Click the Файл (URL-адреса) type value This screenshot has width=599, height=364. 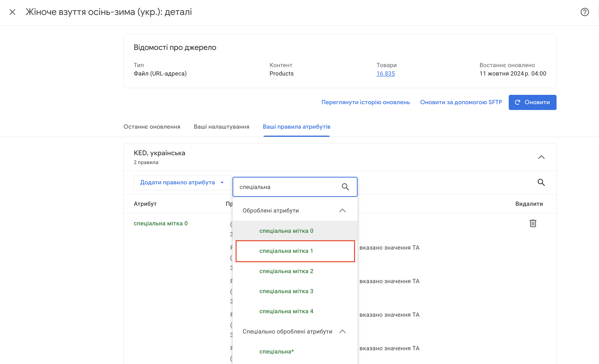[x=160, y=74]
